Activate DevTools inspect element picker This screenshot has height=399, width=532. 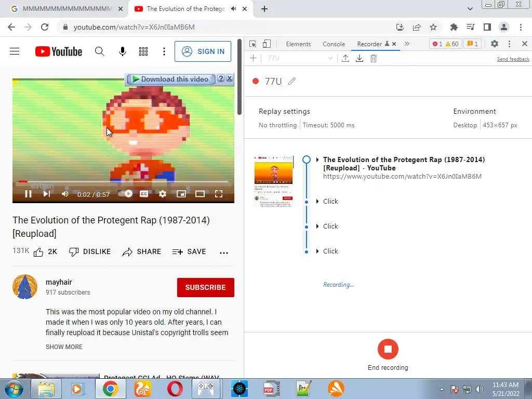[253, 44]
